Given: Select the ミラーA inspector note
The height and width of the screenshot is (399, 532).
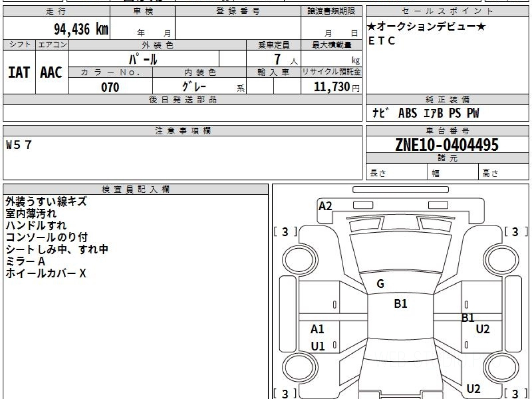Looking at the screenshot, I should 26,262.
